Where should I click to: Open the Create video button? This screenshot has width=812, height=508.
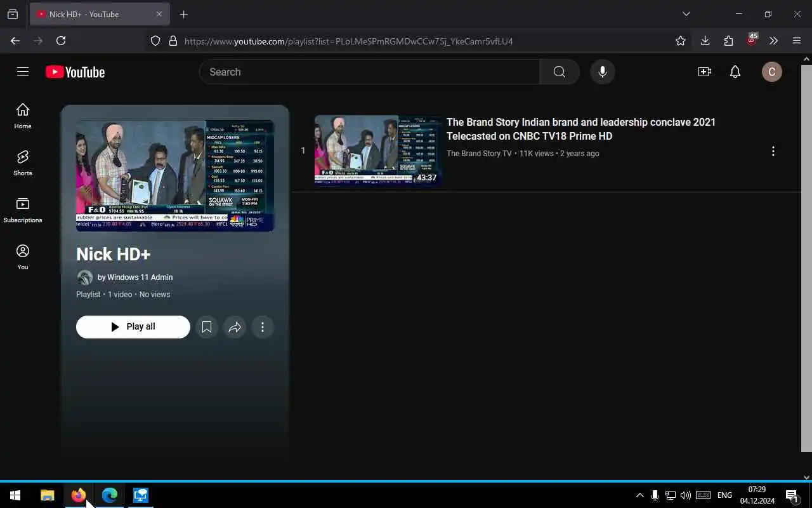click(x=704, y=72)
